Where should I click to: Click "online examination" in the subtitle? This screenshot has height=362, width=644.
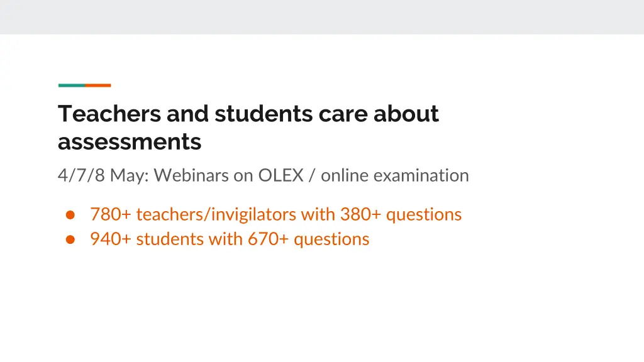point(395,175)
